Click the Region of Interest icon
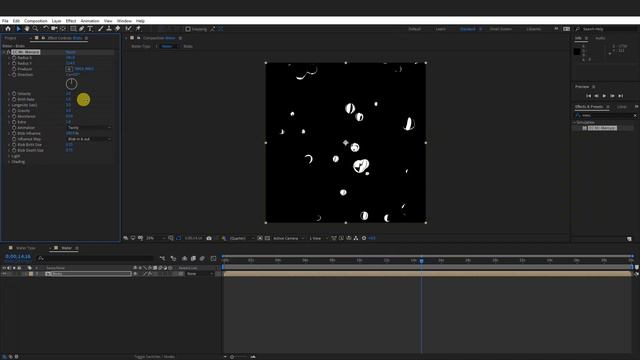 (x=260, y=238)
